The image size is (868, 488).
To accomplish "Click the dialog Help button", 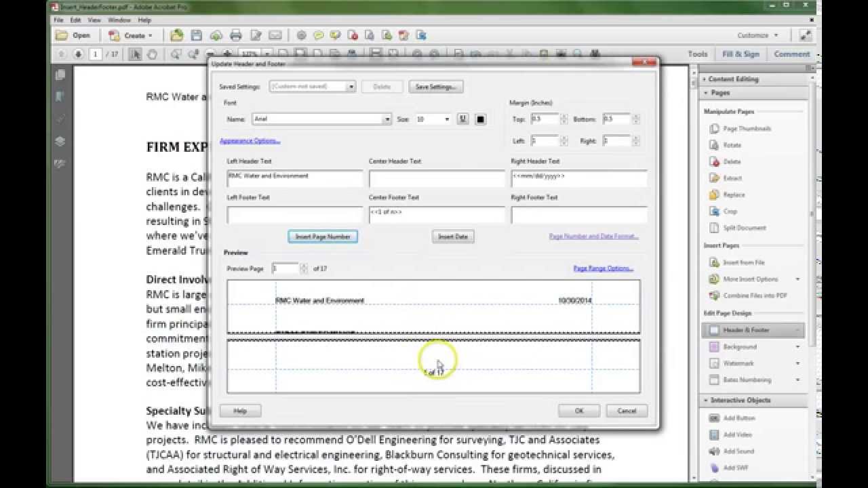I will (x=240, y=411).
